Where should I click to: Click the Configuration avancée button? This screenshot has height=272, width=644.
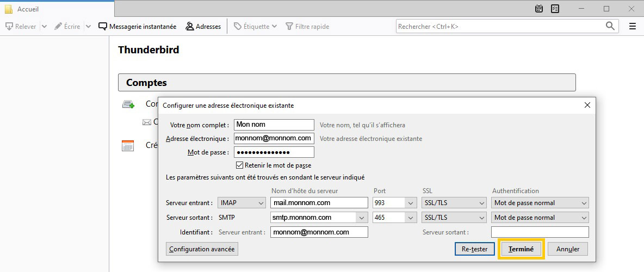pyautogui.click(x=202, y=249)
